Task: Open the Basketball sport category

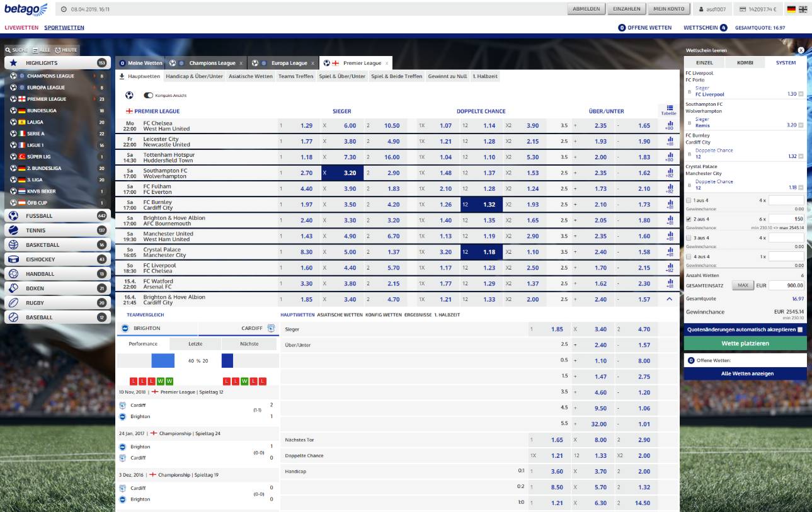Action: [x=57, y=245]
